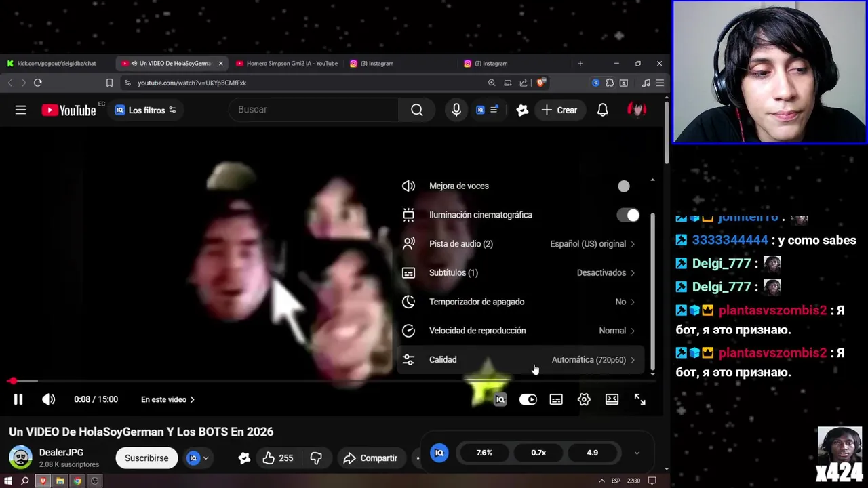Viewport: 868px width, 488px height.
Task: Go to YouTube home via logo
Action: [x=68, y=110]
